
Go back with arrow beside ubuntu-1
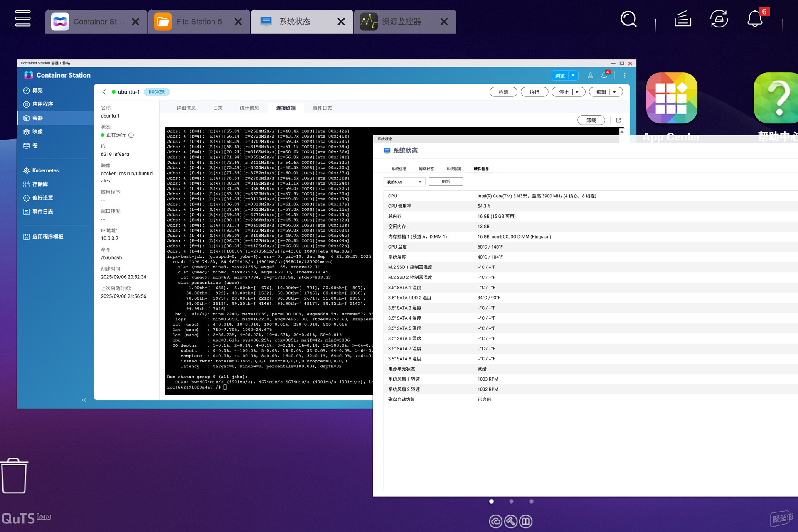[x=104, y=92]
